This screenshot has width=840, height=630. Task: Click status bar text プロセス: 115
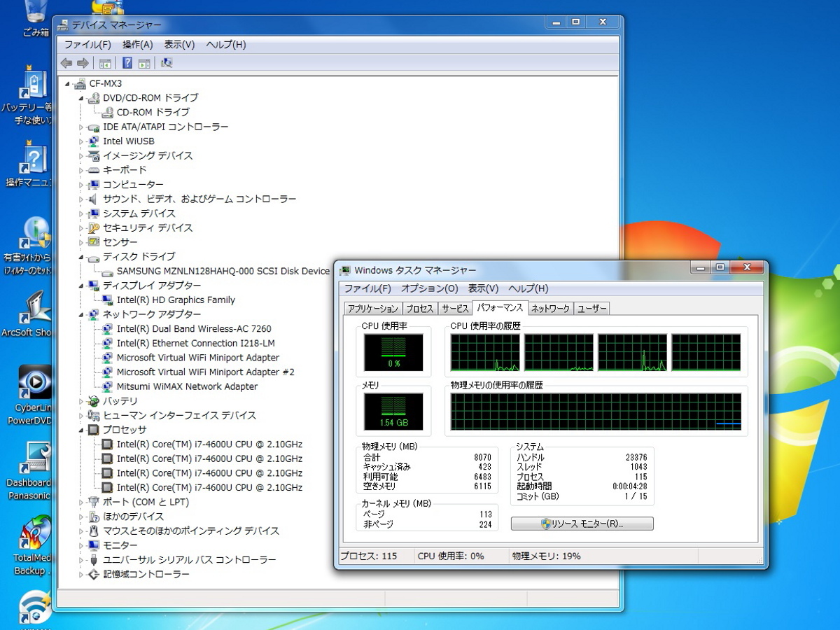click(x=368, y=556)
